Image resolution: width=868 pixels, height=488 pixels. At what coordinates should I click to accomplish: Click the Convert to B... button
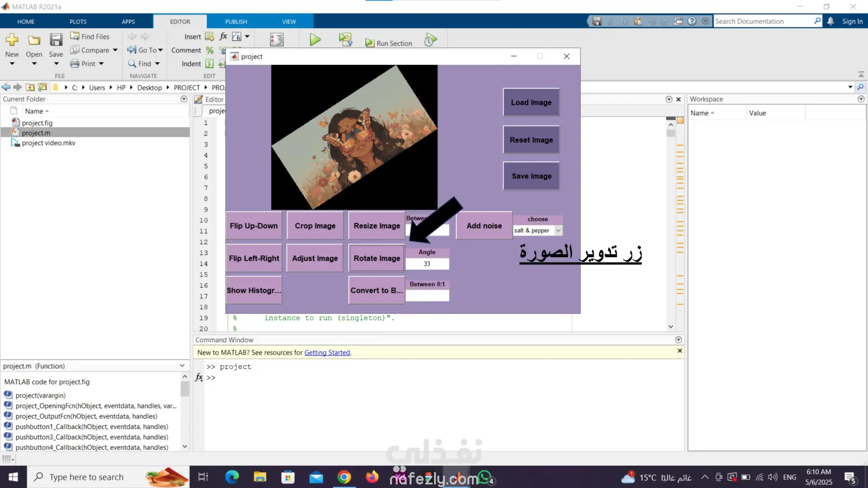pyautogui.click(x=377, y=291)
